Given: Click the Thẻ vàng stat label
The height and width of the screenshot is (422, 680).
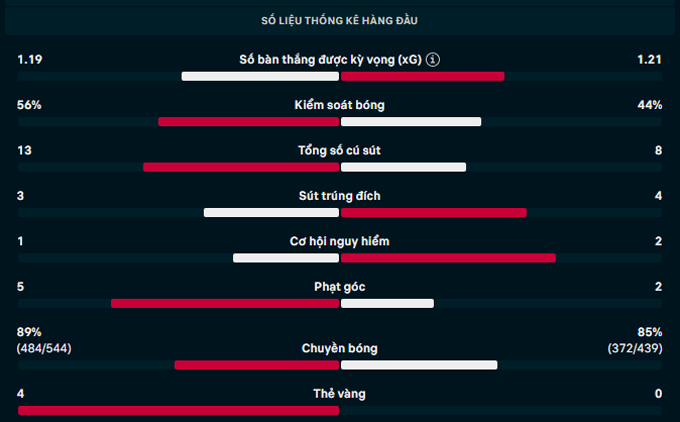Looking at the screenshot, I should point(340,394).
